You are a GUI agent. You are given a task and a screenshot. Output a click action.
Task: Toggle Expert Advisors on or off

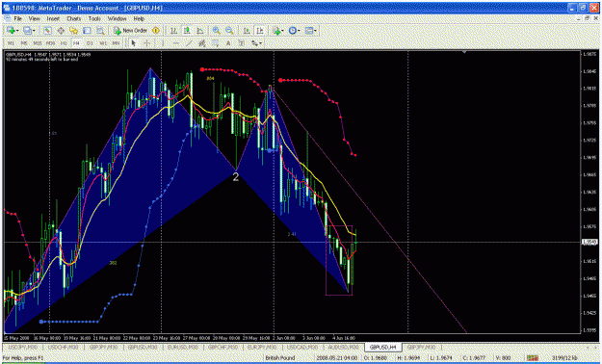(156, 31)
